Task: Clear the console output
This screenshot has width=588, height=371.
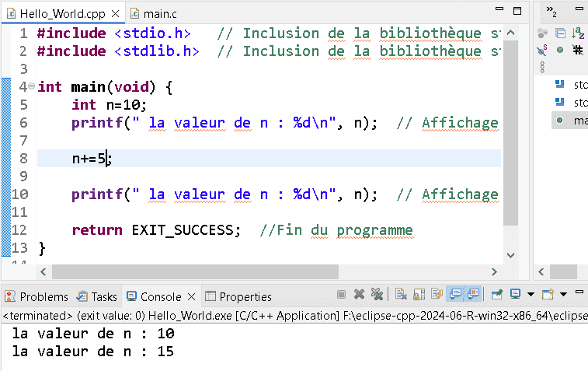Action: tap(401, 295)
